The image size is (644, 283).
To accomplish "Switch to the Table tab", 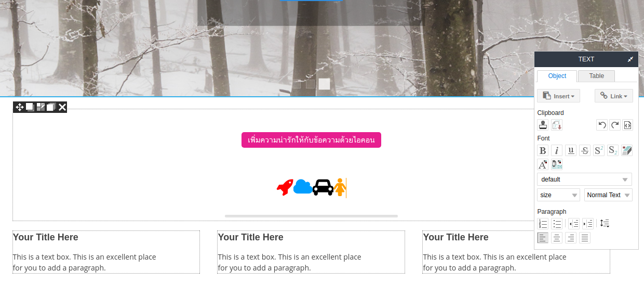I will (x=596, y=76).
